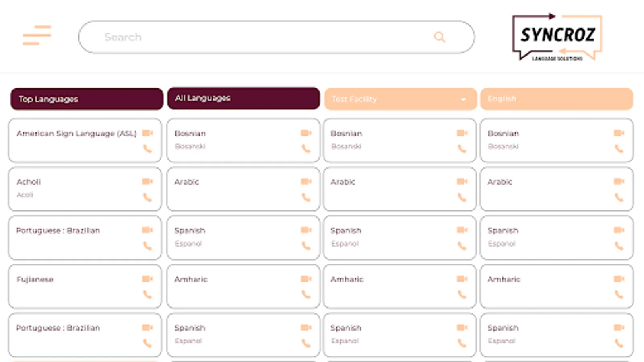Image resolution: width=644 pixels, height=362 pixels.
Task: Start phone call for American Sign Language
Action: [147, 149]
